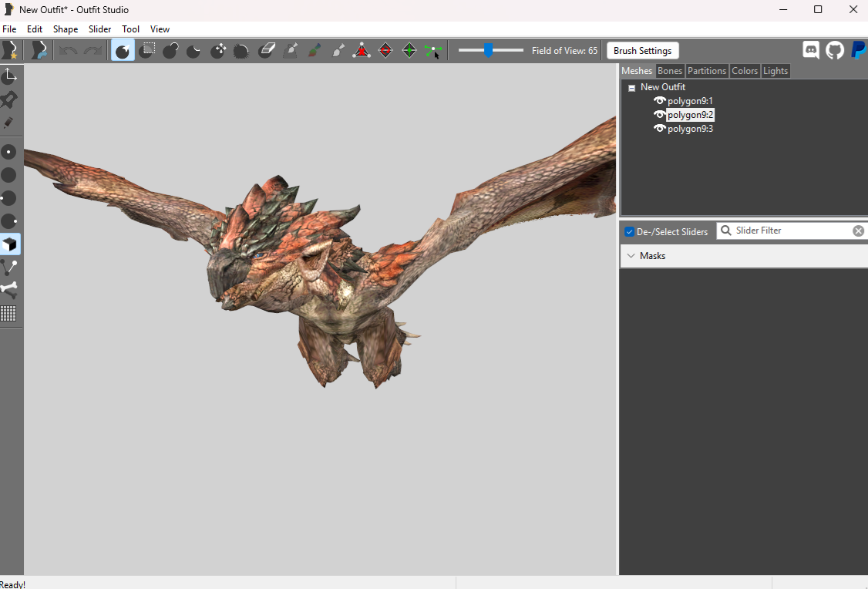Viewport: 868px width, 589px height.
Task: Select the eraser brush tool
Action: [x=267, y=51]
